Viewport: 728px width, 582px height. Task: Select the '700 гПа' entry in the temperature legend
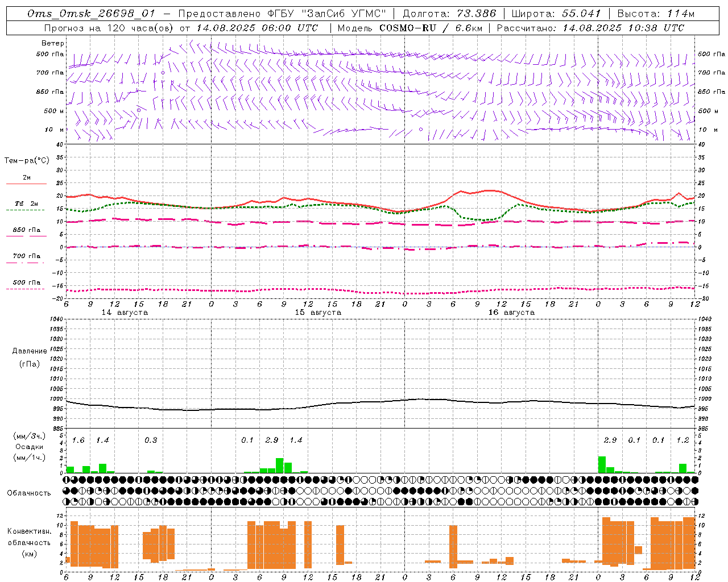(27, 256)
